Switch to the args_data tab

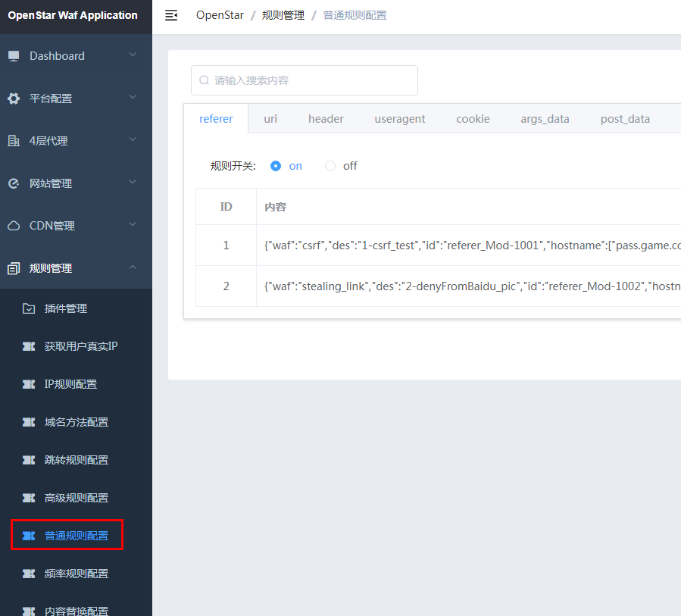(x=545, y=119)
